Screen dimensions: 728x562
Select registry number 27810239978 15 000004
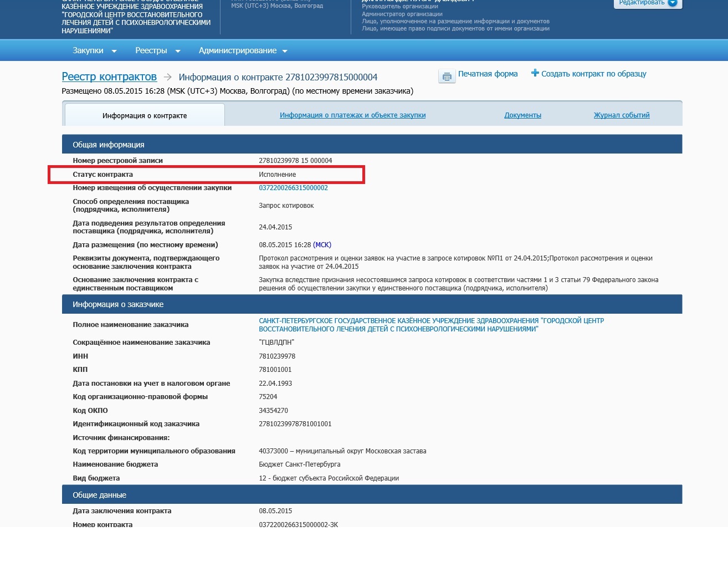(x=295, y=161)
